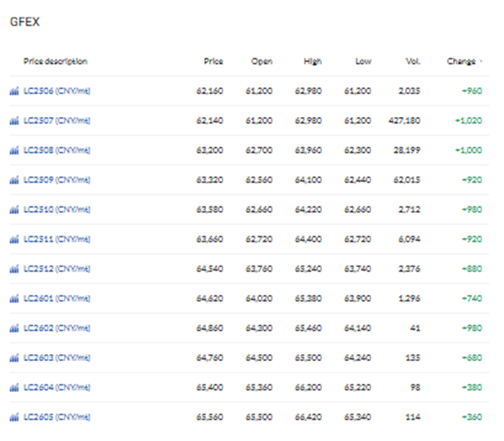Select the GFEX section heading
Viewport: 504px width, 441px height.
coord(25,22)
